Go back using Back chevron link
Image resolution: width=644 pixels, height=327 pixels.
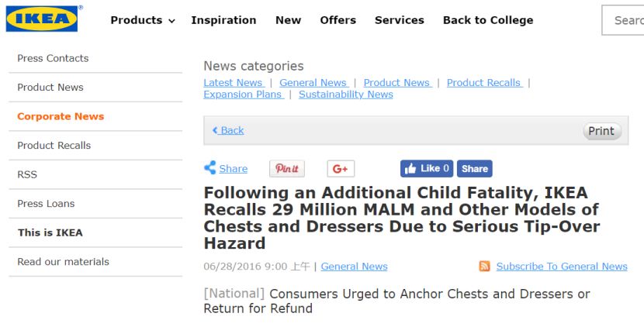(x=228, y=130)
